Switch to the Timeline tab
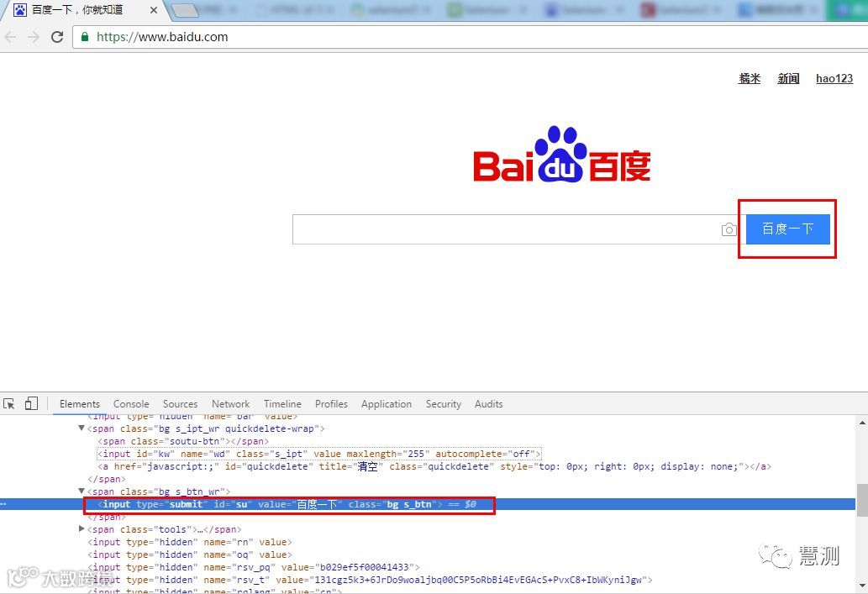 [282, 404]
